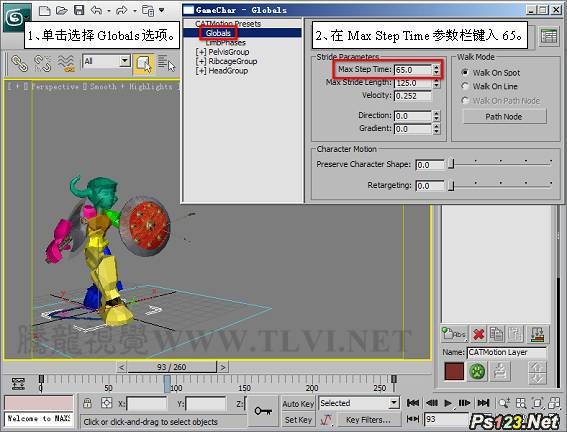This screenshot has width=567, height=432.
Task: Click the New Scene icon
Action: pyautogui.click(x=44, y=11)
